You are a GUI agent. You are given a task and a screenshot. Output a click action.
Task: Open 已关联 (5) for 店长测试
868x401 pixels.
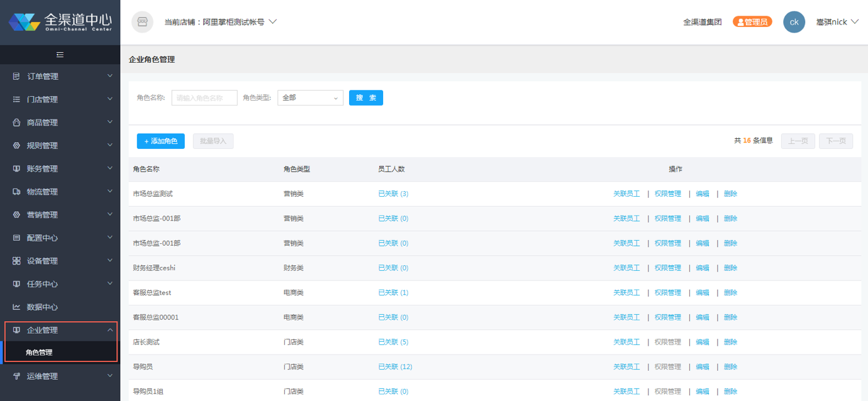click(x=393, y=342)
